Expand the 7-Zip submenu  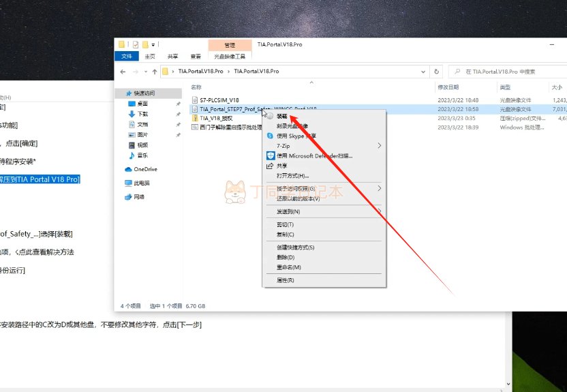[x=324, y=146]
